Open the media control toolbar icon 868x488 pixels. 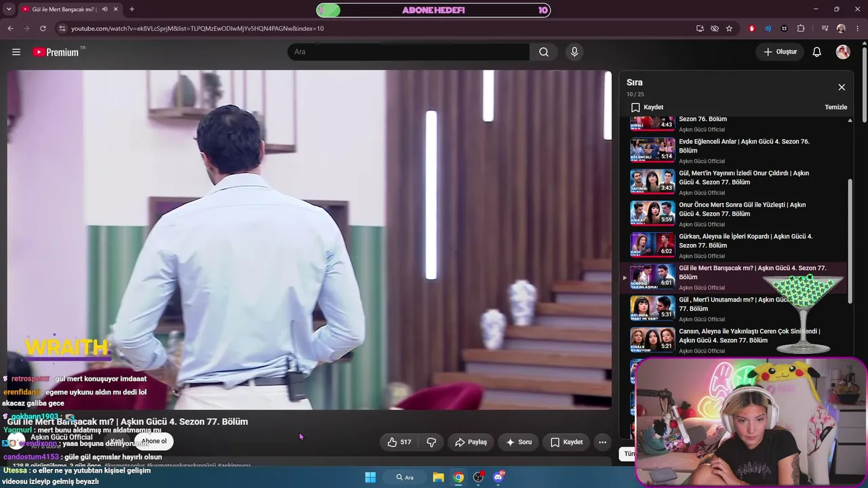pyautogui.click(x=825, y=28)
